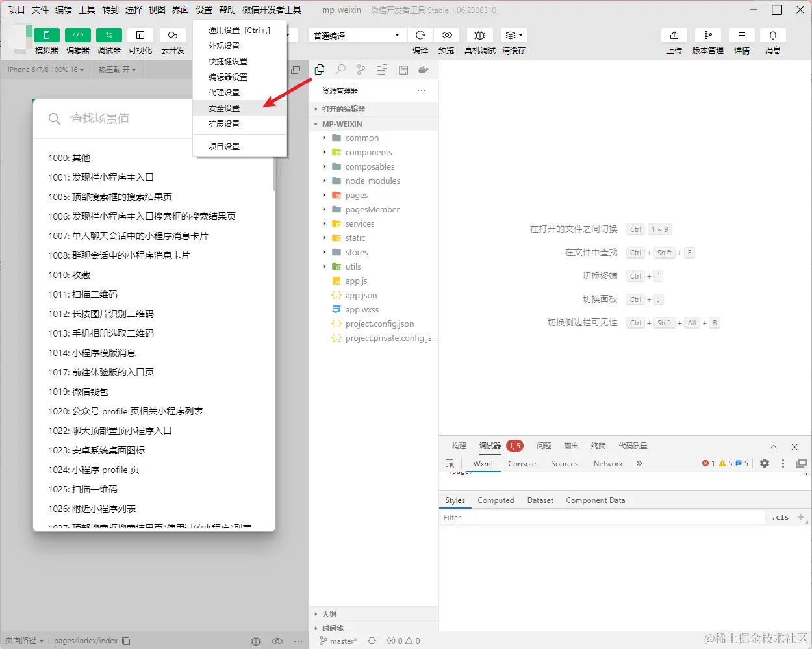Toggle the 编辑器 editor panel button
The image size is (812, 649).
click(78, 35)
